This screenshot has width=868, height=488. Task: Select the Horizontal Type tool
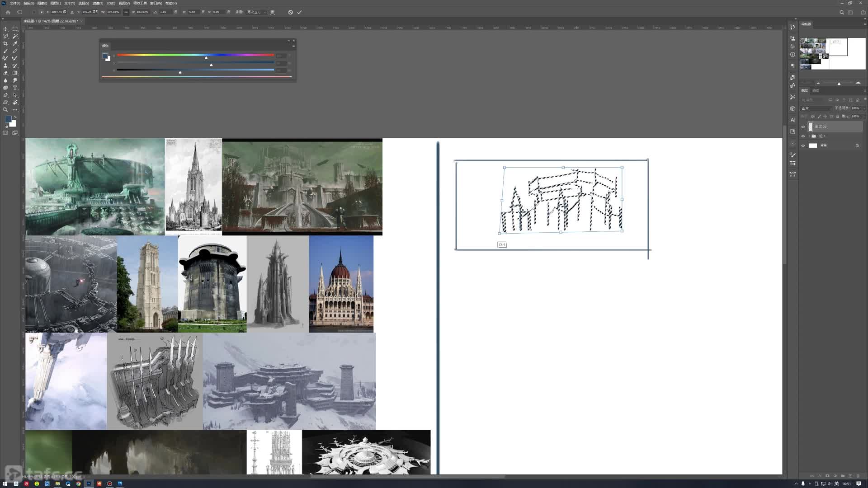click(15, 88)
